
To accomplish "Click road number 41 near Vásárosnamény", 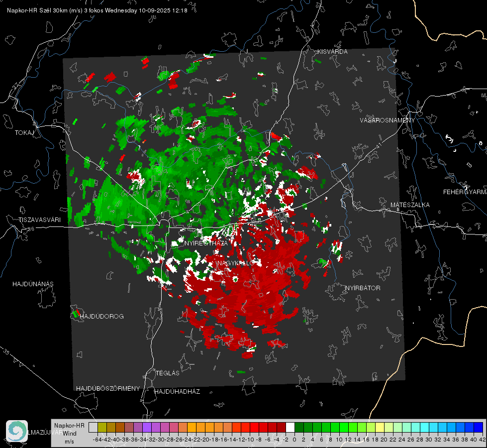I will [378, 145].
